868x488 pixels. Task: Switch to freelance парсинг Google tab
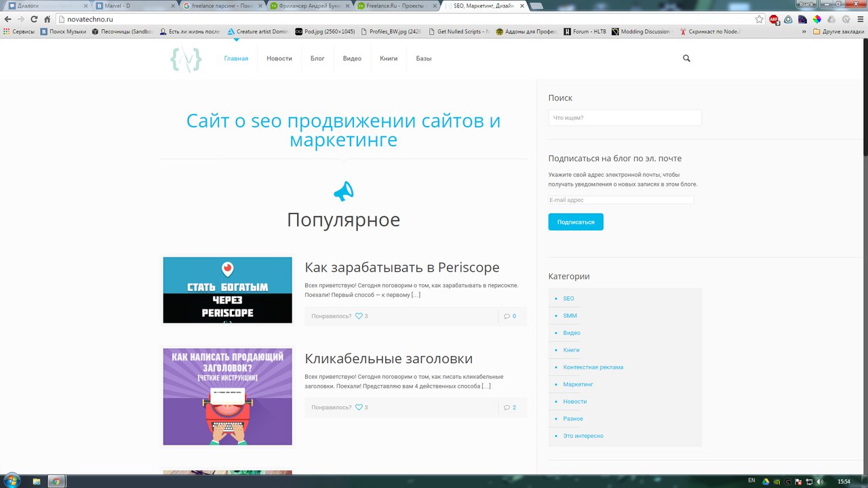[x=222, y=5]
